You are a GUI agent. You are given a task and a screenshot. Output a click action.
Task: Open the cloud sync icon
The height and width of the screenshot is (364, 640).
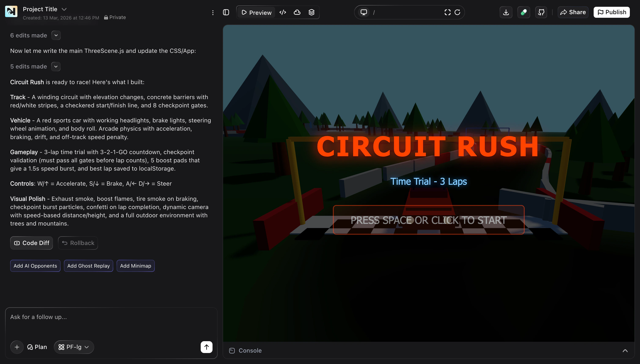pos(297,12)
